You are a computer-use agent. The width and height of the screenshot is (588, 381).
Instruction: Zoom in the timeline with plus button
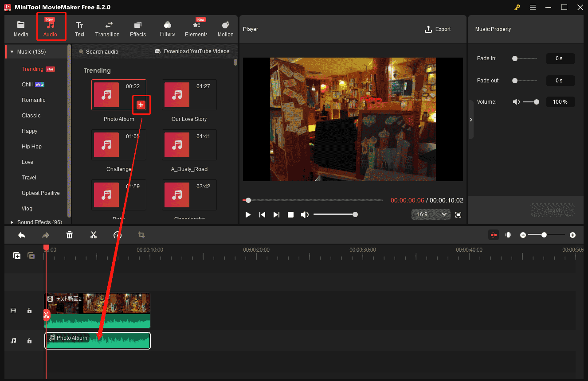tap(572, 235)
